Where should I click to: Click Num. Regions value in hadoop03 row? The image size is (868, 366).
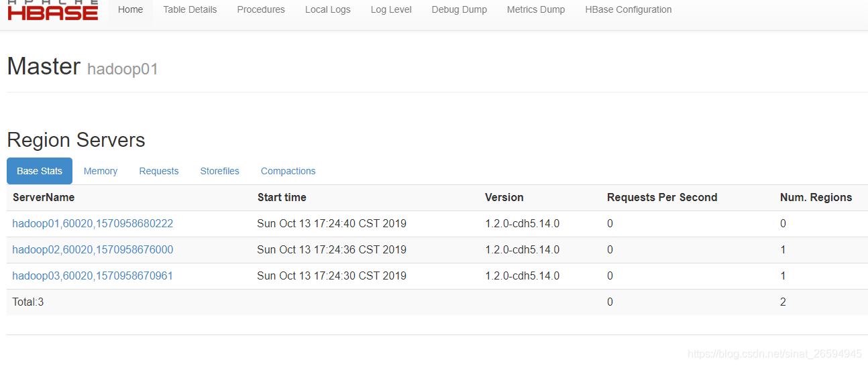click(783, 276)
